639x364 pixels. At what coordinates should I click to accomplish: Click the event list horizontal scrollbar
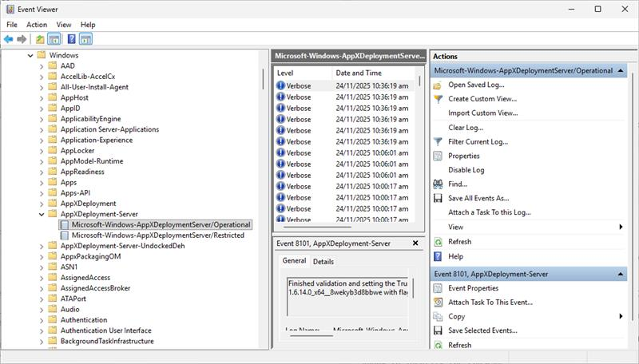coord(318,227)
